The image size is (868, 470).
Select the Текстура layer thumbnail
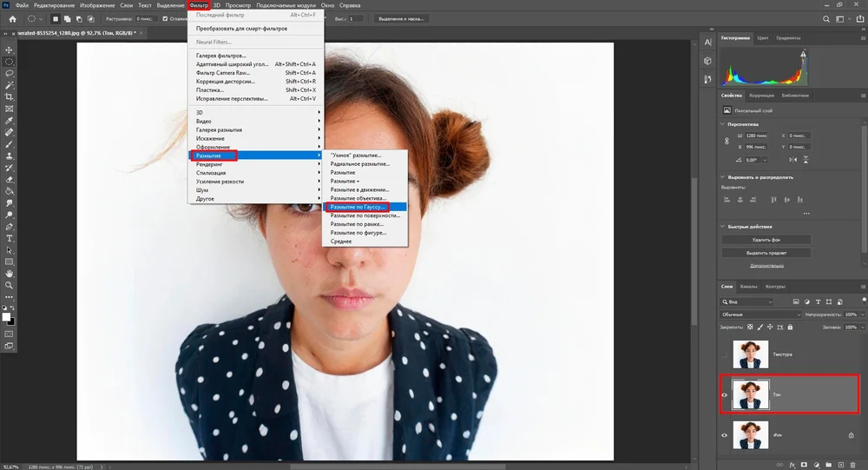pos(751,354)
